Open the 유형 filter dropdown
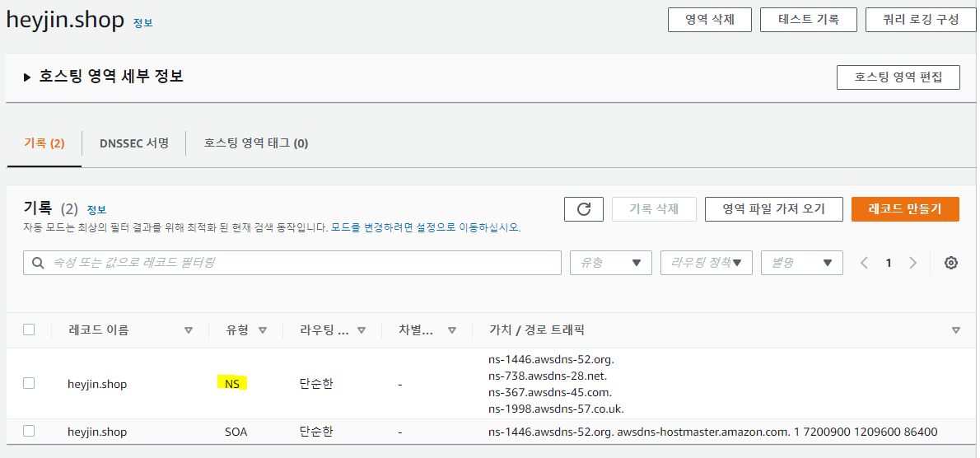This screenshot has height=458, width=980. click(x=610, y=263)
